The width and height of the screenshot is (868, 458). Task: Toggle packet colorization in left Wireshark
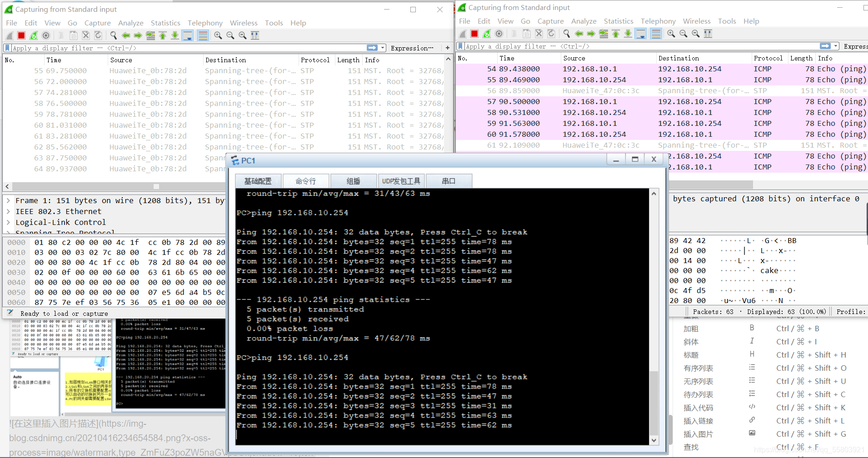203,35
